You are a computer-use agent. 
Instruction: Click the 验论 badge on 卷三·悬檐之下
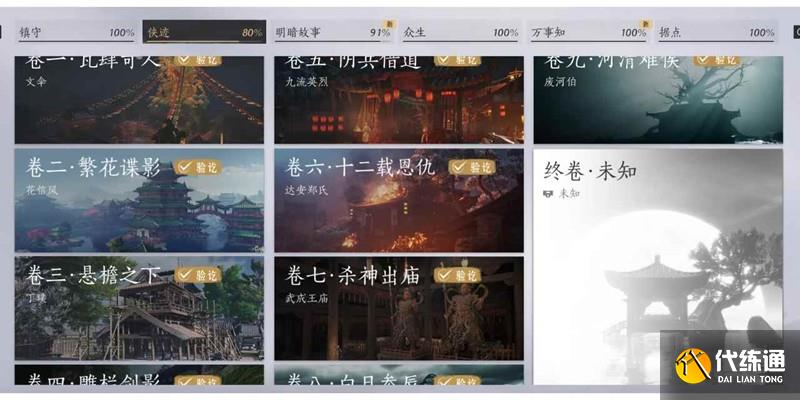tap(198, 275)
